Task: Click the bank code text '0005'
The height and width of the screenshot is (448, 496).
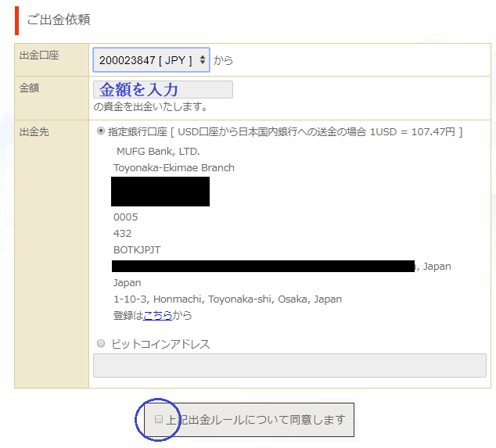Action: 126,217
